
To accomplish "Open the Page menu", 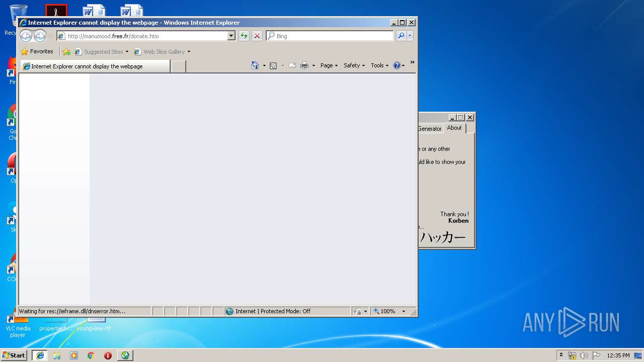I will tap(329, 65).
